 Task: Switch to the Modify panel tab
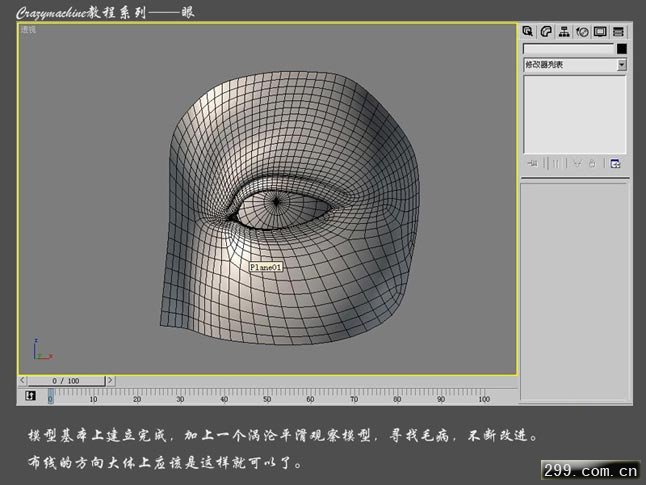(x=546, y=32)
